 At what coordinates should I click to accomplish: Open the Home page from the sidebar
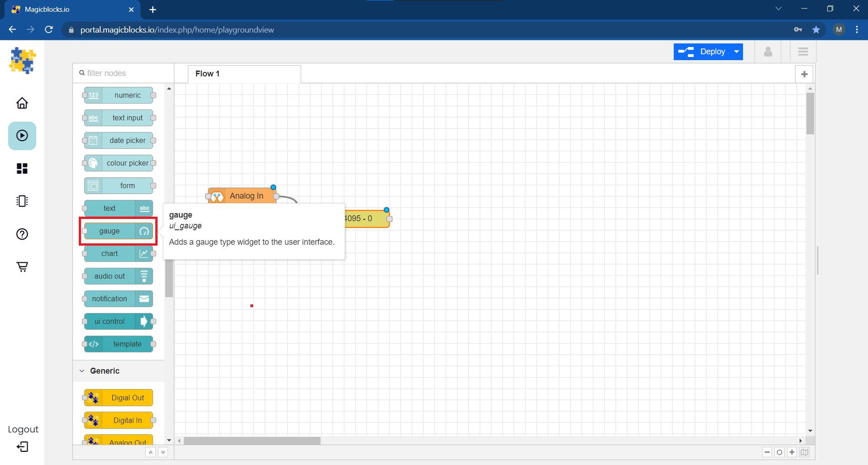pos(22,103)
